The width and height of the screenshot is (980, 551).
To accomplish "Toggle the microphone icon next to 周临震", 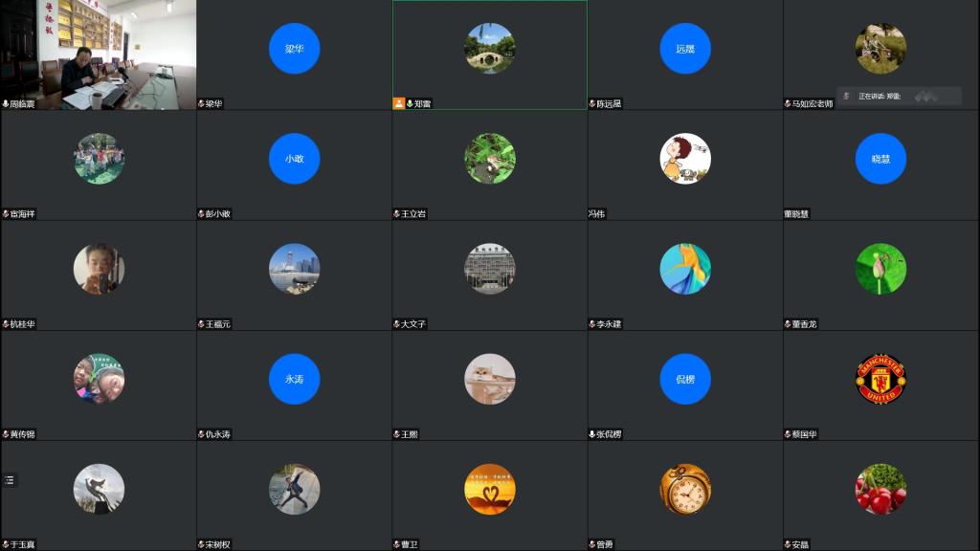I will [x=6, y=103].
